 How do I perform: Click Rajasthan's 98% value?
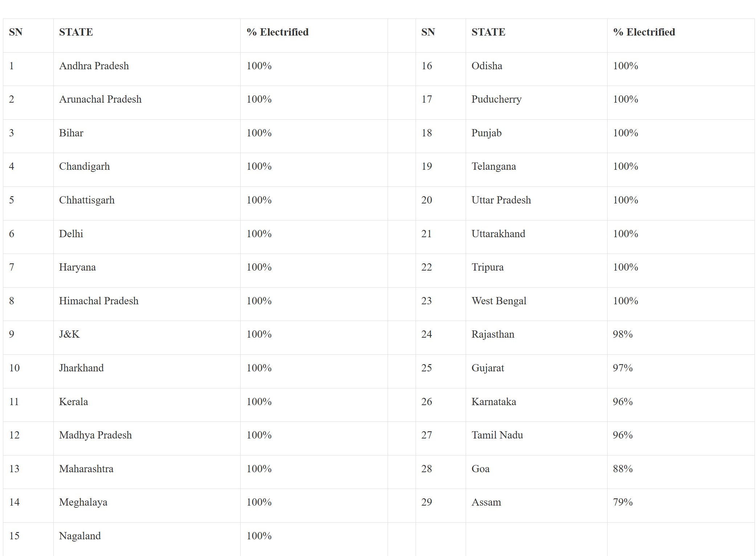(x=622, y=334)
